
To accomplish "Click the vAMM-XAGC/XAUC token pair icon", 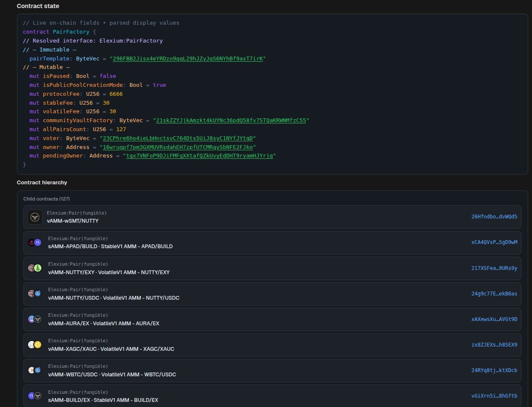I will pyautogui.click(x=35, y=344).
